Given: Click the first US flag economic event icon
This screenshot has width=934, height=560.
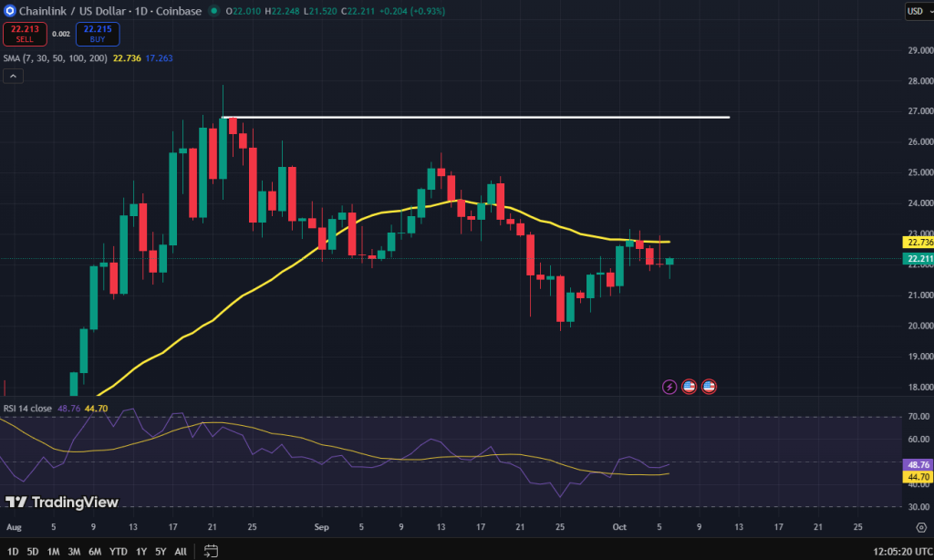Looking at the screenshot, I should tap(690, 387).
